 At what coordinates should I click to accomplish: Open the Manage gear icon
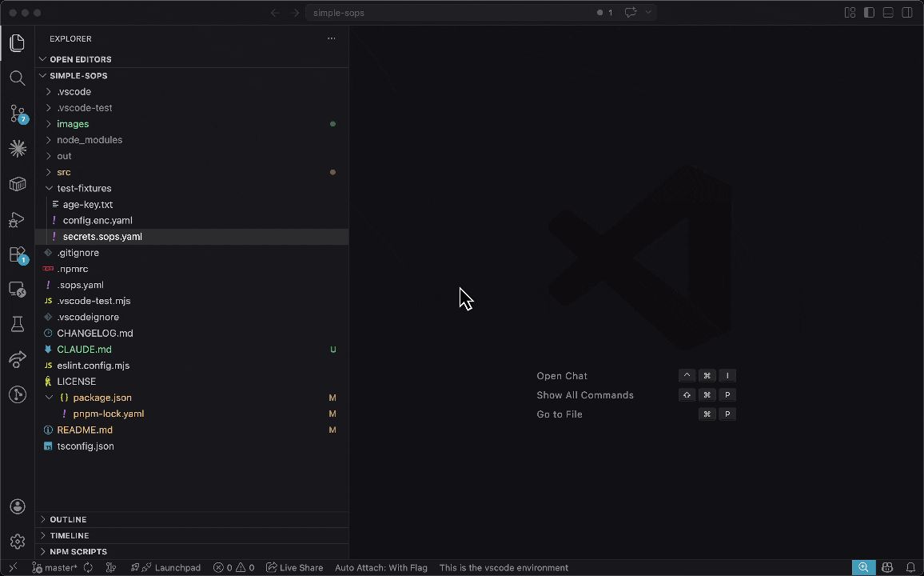click(x=18, y=542)
